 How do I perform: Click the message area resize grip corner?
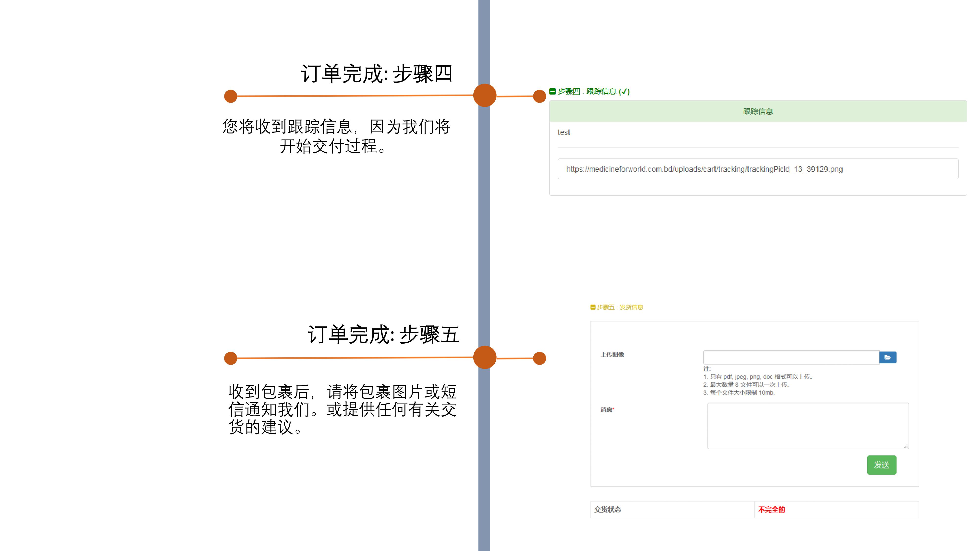tap(906, 446)
